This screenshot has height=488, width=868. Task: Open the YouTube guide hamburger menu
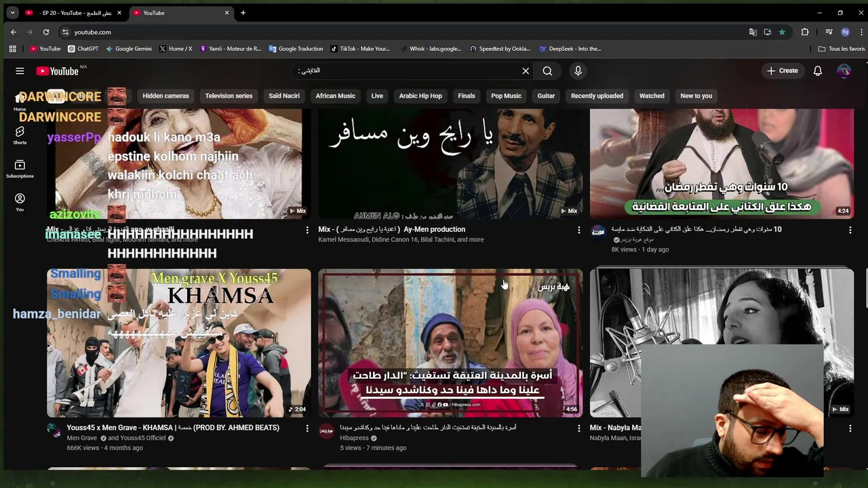(x=20, y=70)
